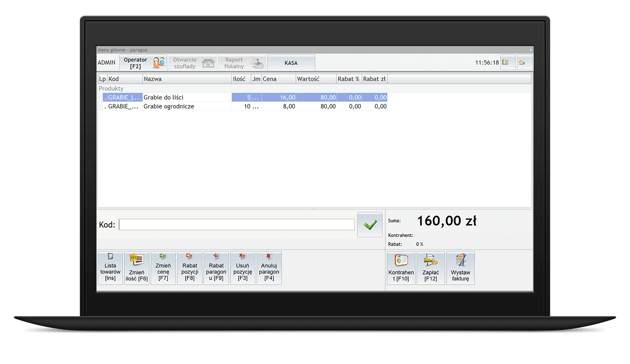This screenshot has height=364, width=630.
Task: Remove item with Usuń pozycję
Action: 242,268
